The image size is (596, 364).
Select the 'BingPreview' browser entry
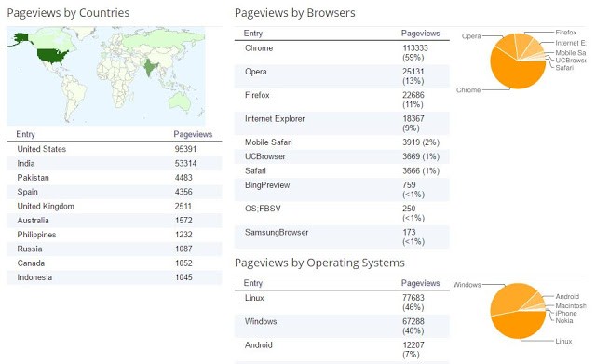click(267, 185)
